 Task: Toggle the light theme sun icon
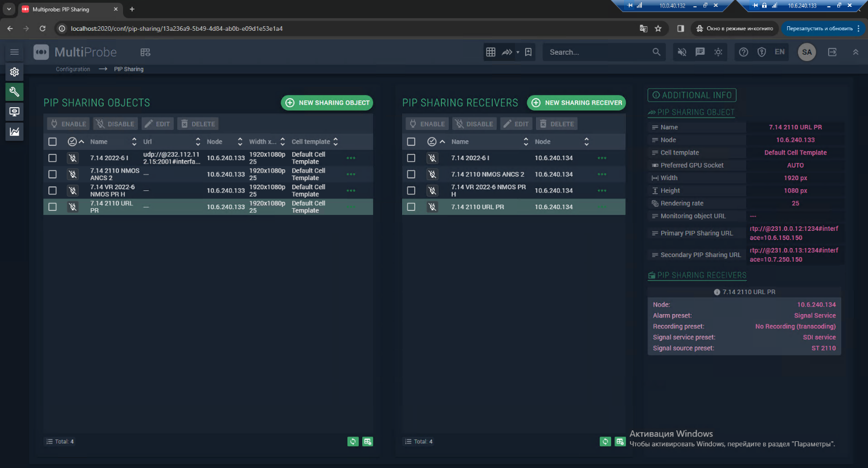tap(718, 52)
